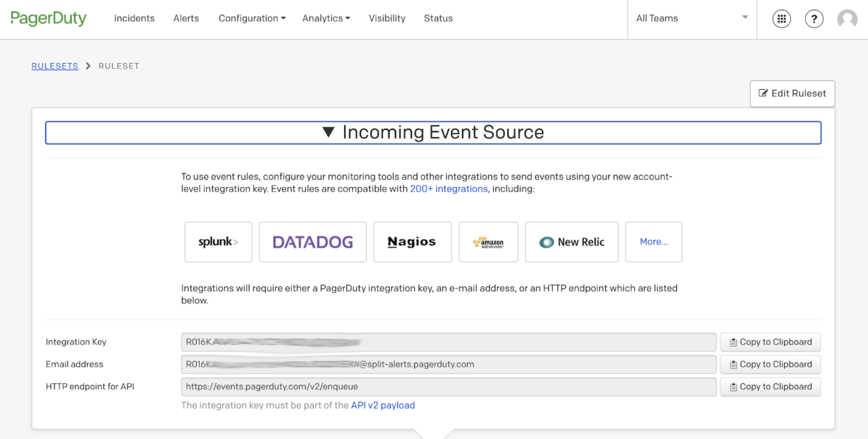Navigate to the RULESETS breadcrumb link

(55, 66)
